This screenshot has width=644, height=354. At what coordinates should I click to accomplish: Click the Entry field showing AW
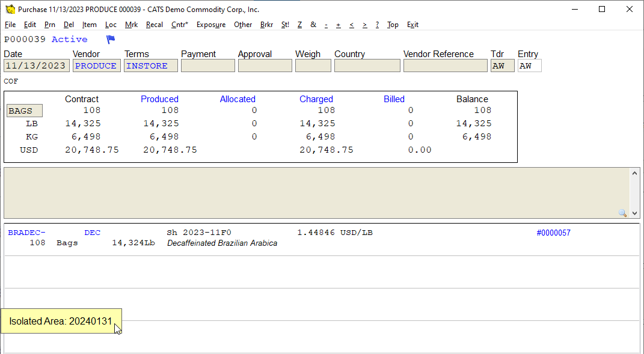click(x=530, y=66)
